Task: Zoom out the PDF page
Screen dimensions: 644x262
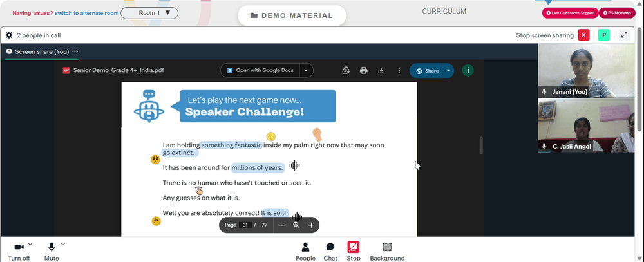Action: point(282,225)
